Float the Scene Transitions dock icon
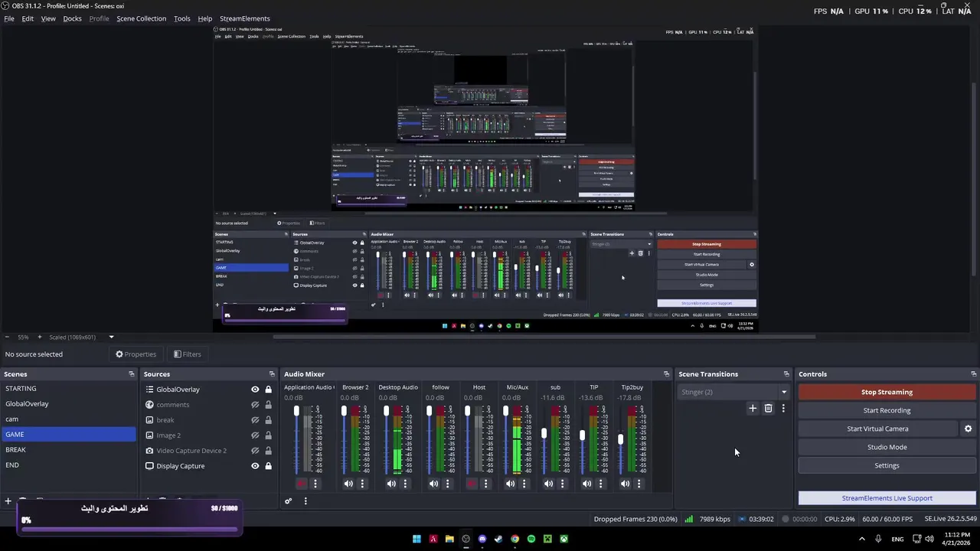 coord(786,374)
